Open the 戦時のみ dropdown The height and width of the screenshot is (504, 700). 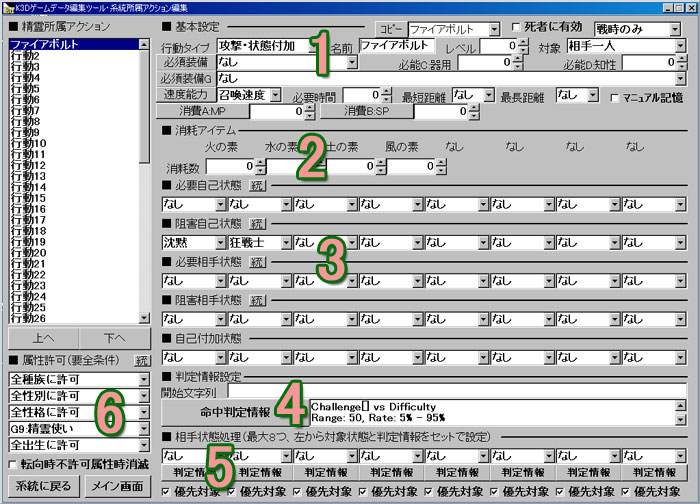point(675,30)
